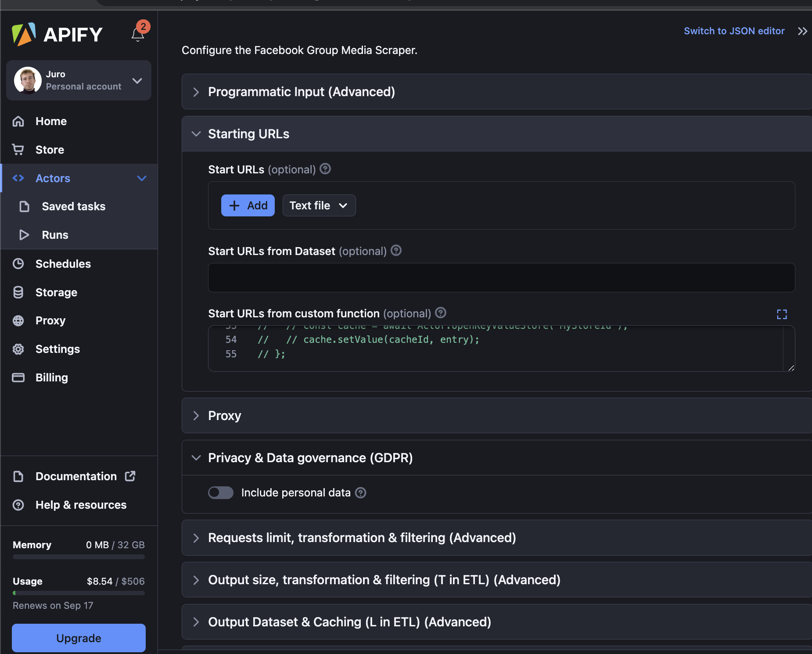Screen dimensions: 812x654
Task: Open the notifications bell
Action: (138, 34)
